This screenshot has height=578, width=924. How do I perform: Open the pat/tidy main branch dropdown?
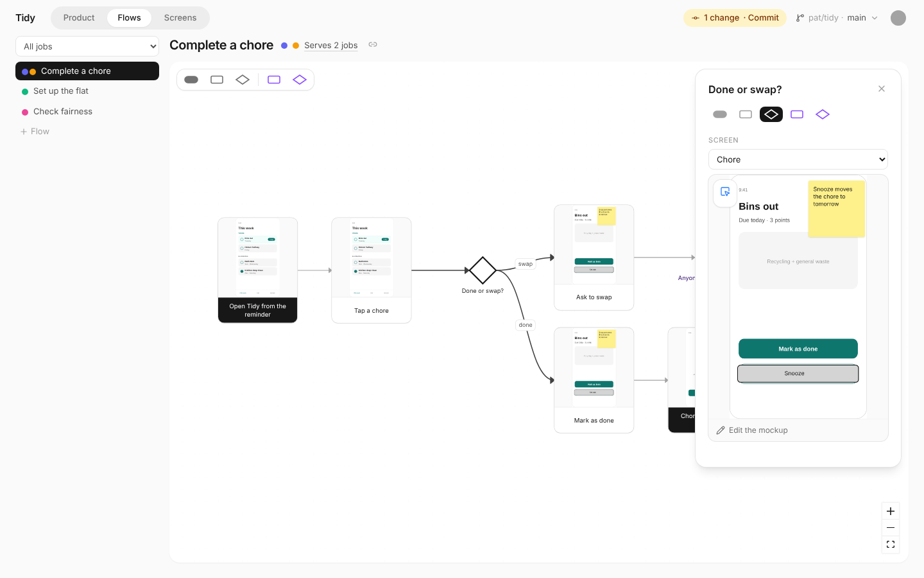pos(837,18)
